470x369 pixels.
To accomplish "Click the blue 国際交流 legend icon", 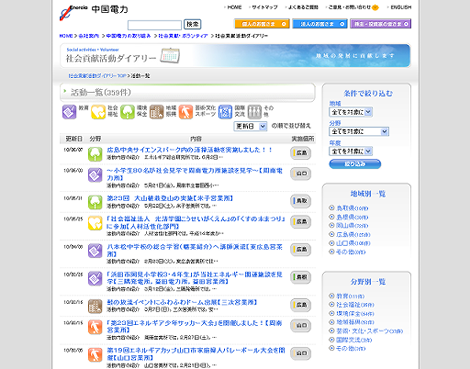I will tap(225, 112).
